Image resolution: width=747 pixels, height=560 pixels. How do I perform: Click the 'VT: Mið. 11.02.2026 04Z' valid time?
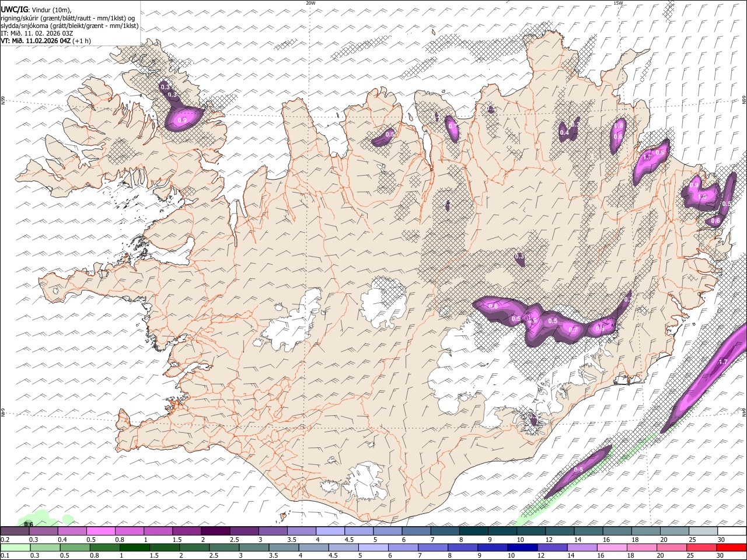tap(36, 41)
